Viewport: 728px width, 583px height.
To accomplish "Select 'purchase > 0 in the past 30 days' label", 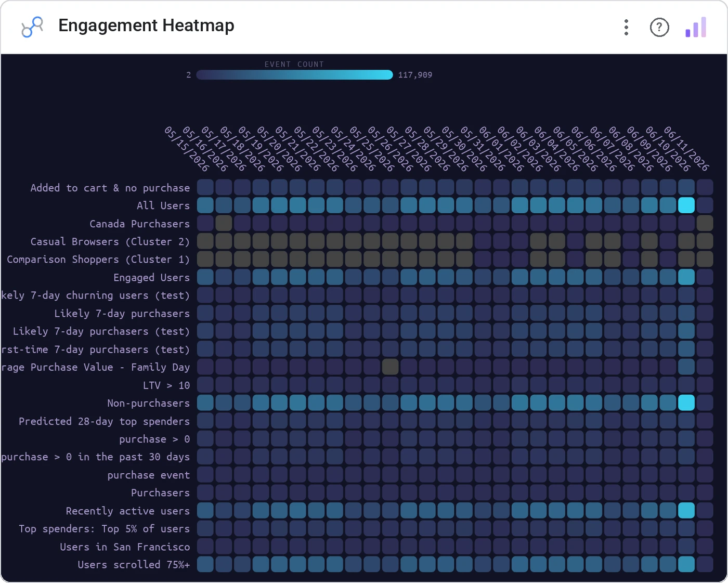I will (96, 457).
